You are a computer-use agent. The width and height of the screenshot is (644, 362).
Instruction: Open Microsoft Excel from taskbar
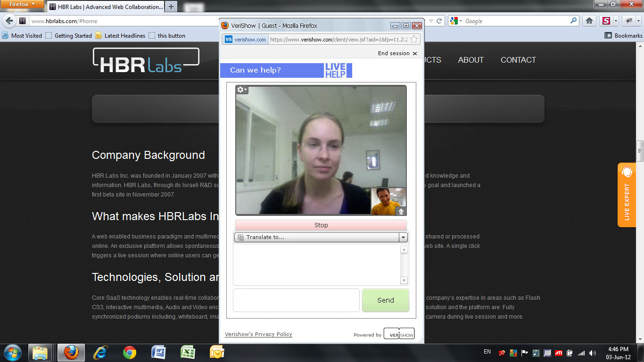(x=188, y=352)
